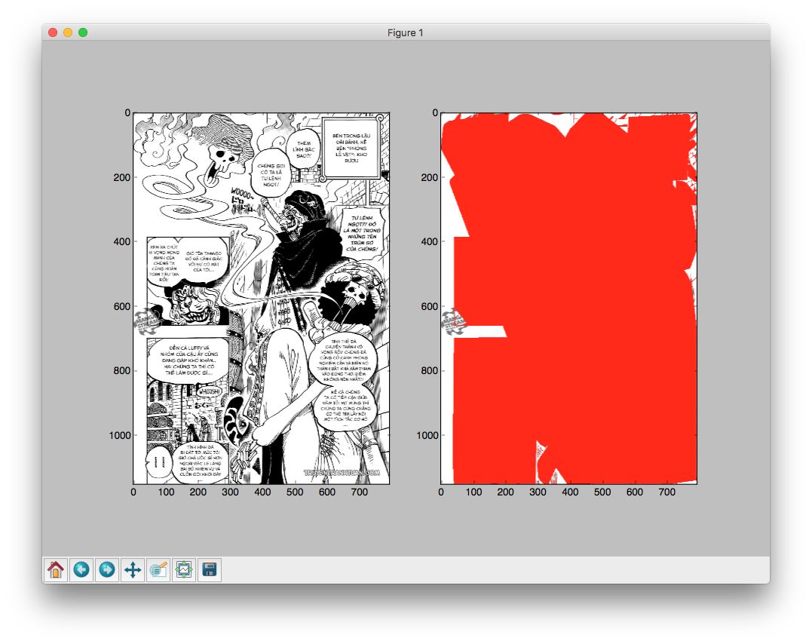Maximize the Figure 1 window with the green button
The height and width of the screenshot is (644, 812).
83,32
